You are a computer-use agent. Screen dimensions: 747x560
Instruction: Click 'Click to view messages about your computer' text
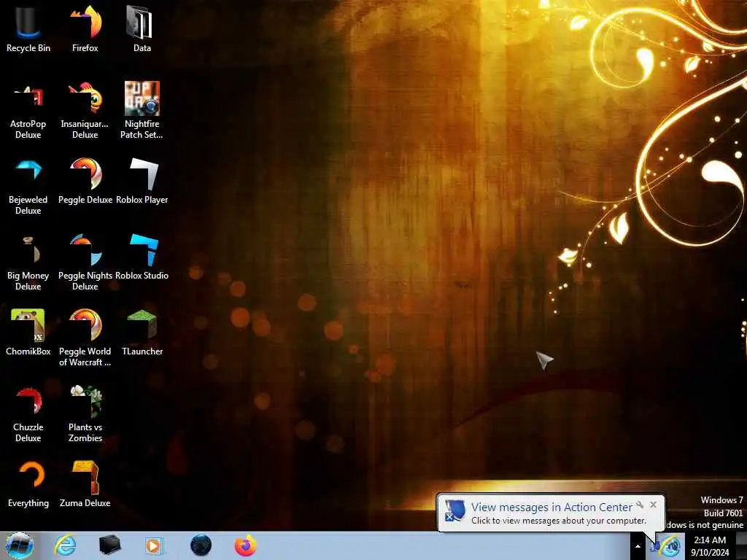coord(558,521)
